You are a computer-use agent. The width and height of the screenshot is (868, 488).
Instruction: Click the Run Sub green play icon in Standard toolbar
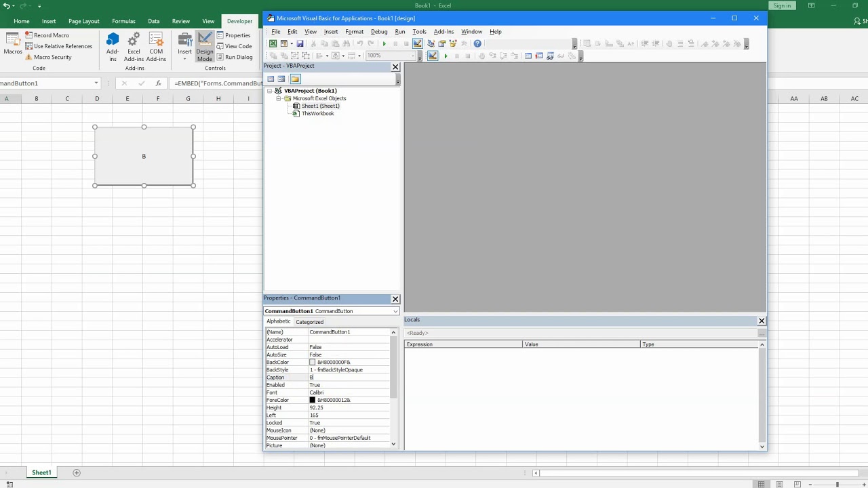384,43
